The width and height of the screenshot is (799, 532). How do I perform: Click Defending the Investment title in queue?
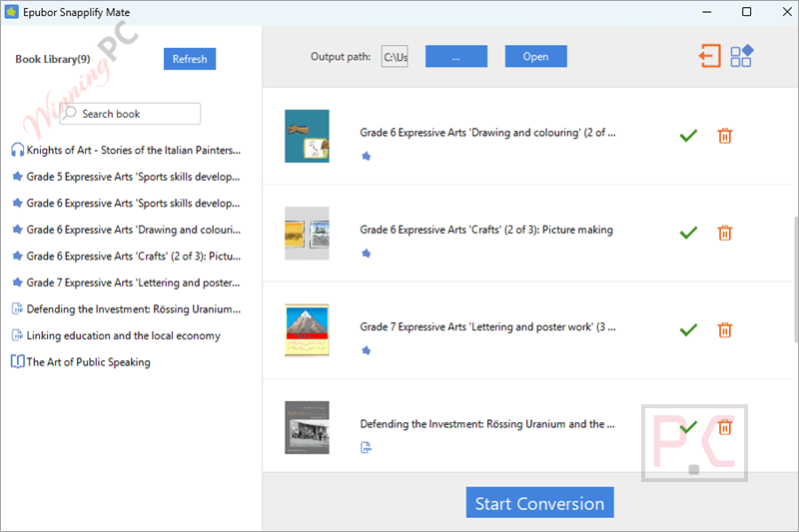[x=487, y=424]
